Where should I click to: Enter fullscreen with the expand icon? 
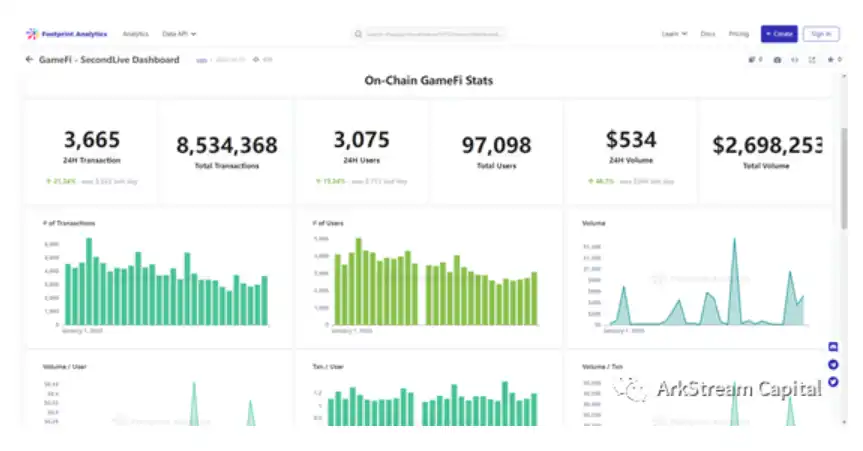pyautogui.click(x=812, y=59)
